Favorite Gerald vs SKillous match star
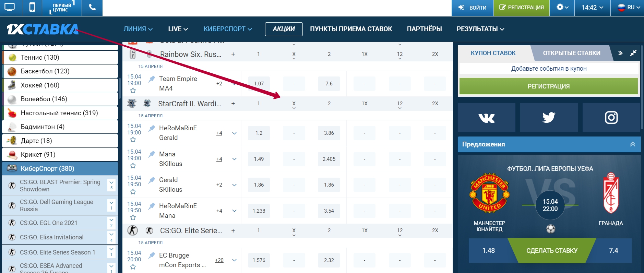The height and width of the screenshot is (273, 644). (x=133, y=192)
